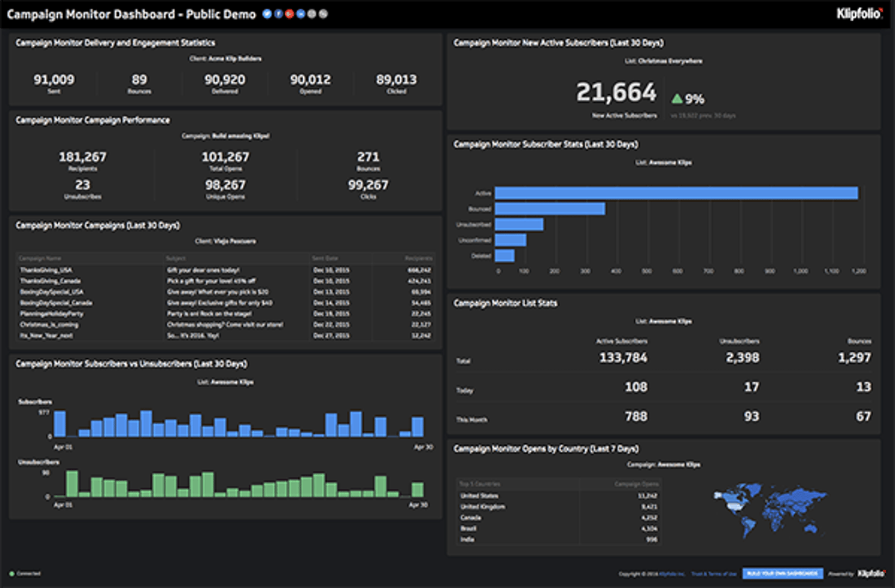Click the 108 active subscribers today value
The height and width of the screenshot is (588, 895).
(x=636, y=387)
